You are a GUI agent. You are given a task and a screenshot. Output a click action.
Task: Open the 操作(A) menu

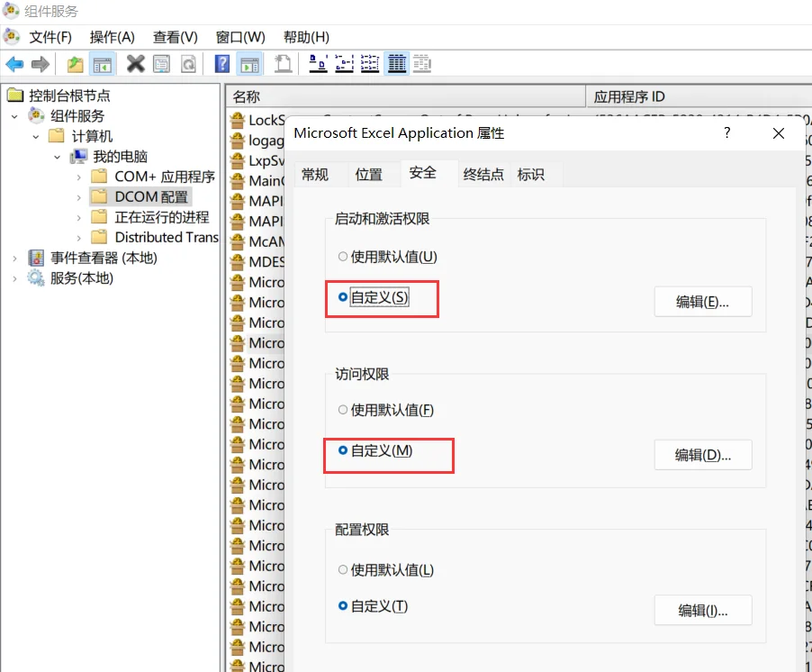(x=113, y=37)
